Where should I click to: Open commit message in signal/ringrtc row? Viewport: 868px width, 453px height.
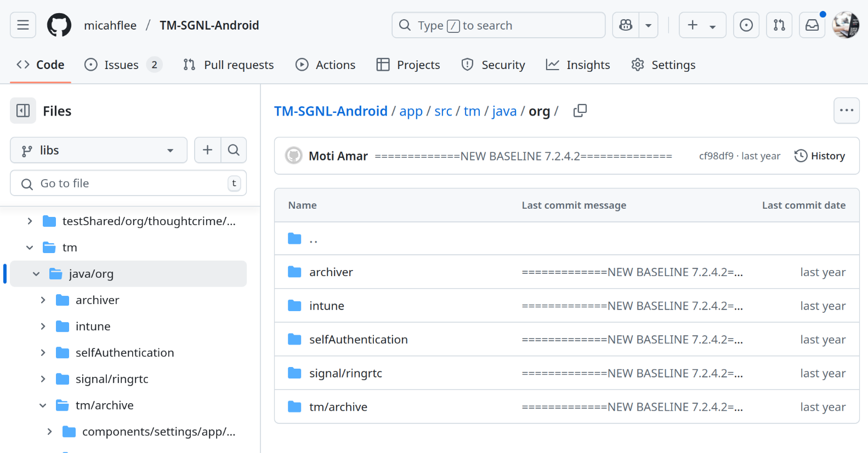632,374
